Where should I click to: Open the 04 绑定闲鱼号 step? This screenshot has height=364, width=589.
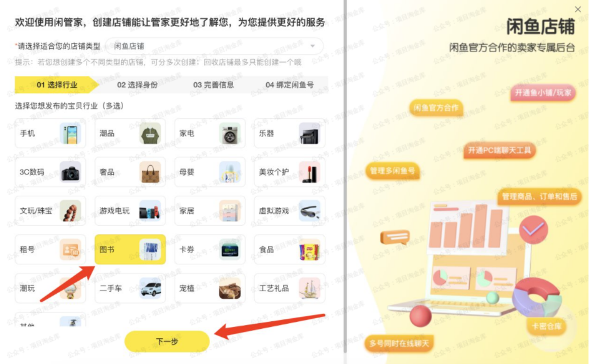coord(289,85)
